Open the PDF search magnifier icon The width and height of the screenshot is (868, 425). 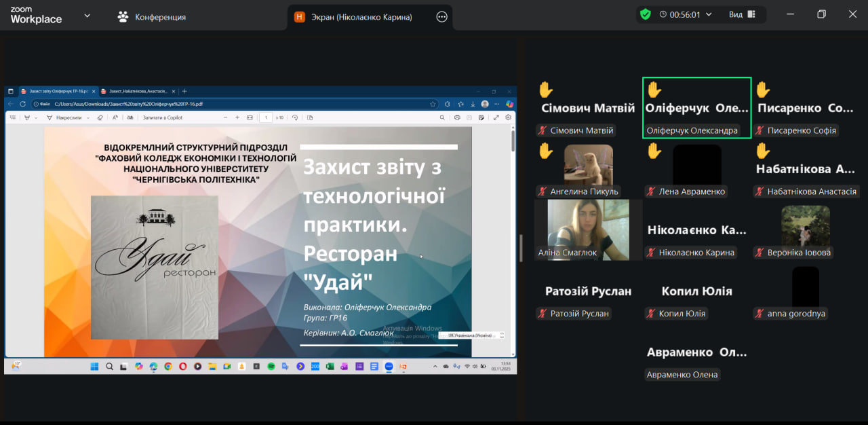click(442, 117)
